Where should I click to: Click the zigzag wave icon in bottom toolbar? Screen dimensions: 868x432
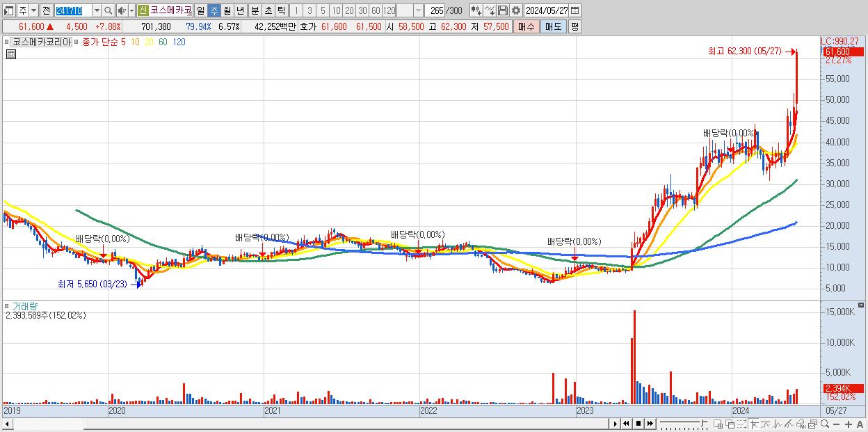[x=778, y=424]
